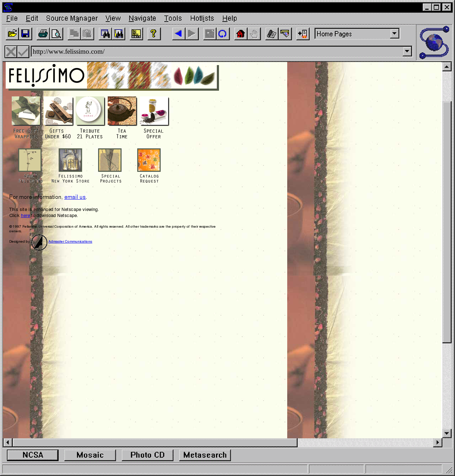Open the Hotlists menu
Viewport: 455px width, 476px height.
coord(202,18)
